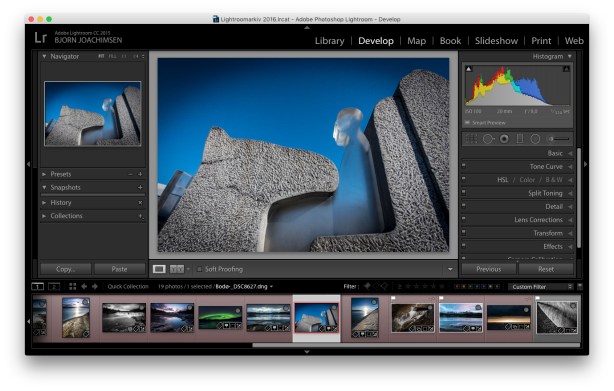This screenshot has width=614, height=391.
Task: Switch to the Library module
Action: (330, 41)
